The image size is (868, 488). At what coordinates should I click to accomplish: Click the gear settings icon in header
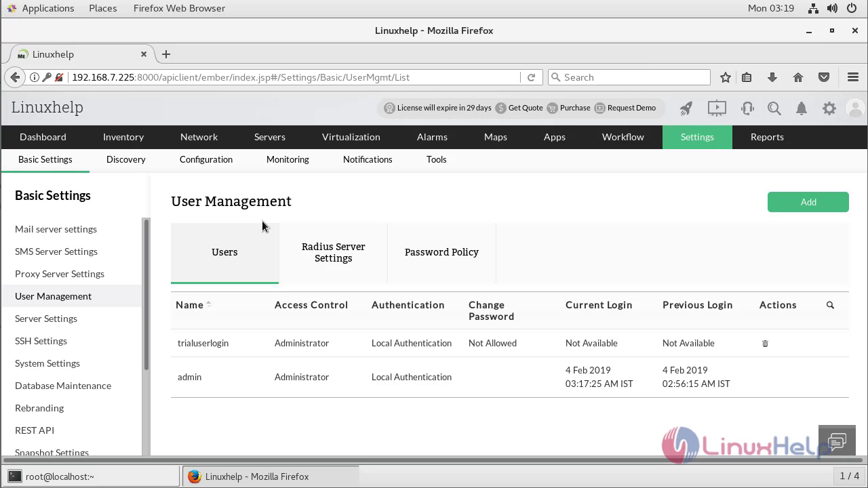coord(829,108)
